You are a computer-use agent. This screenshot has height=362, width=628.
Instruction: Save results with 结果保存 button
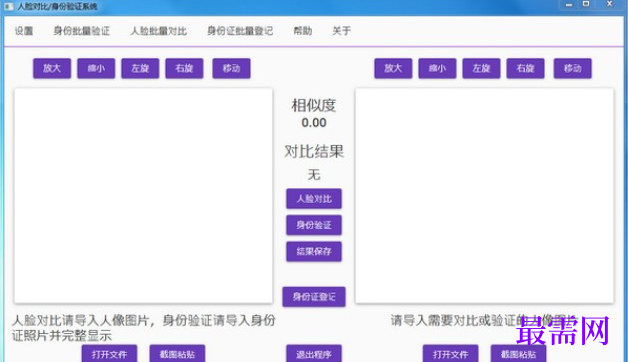314,251
